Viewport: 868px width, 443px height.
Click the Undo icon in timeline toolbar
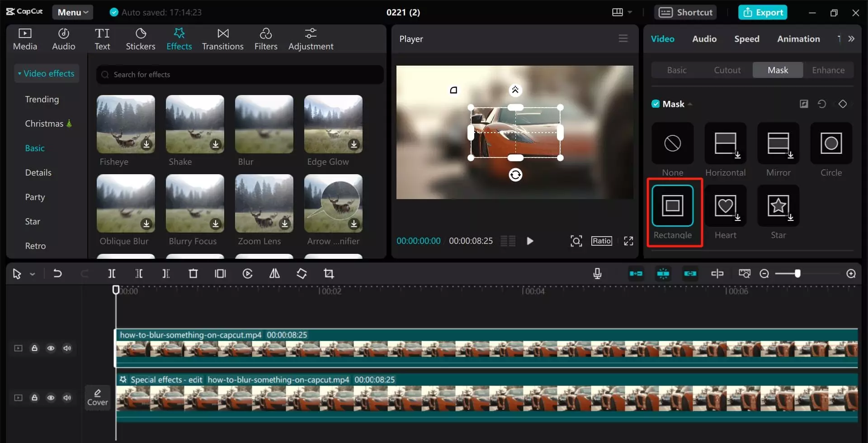(57, 273)
